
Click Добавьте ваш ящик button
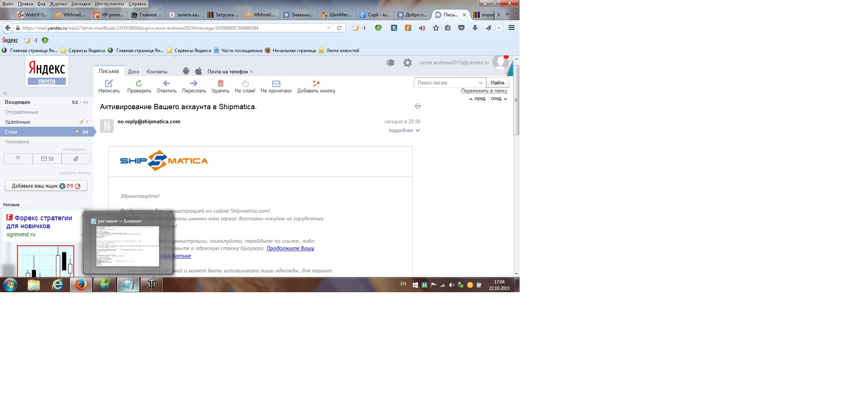click(46, 186)
